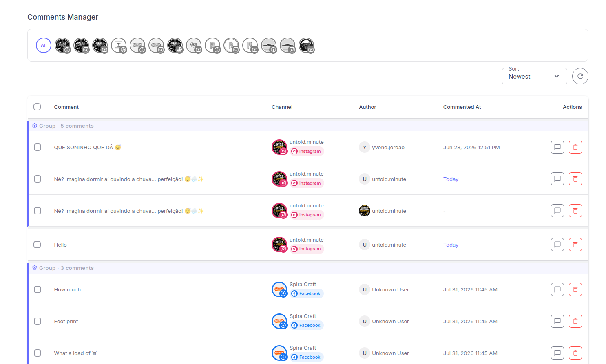606x364 pixels.
Task: Click 'Today' date in the 'Hello' row
Action: 451,245
